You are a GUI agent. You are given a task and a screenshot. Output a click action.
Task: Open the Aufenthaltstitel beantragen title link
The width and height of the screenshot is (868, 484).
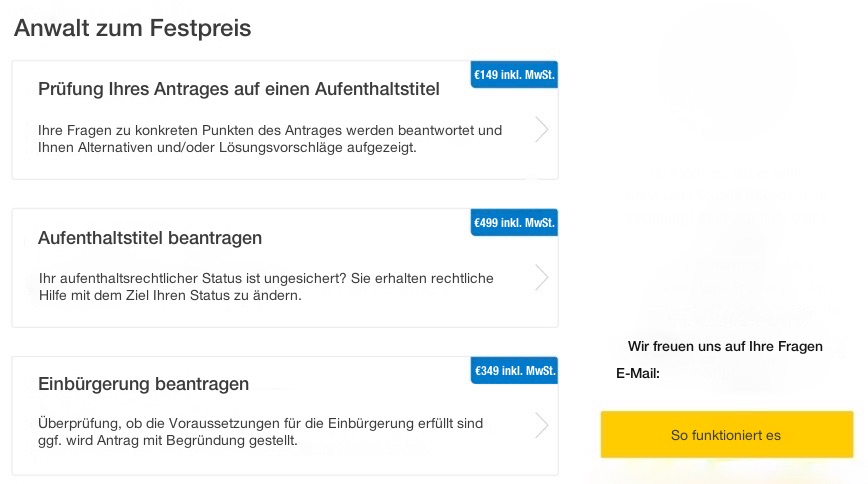[150, 238]
